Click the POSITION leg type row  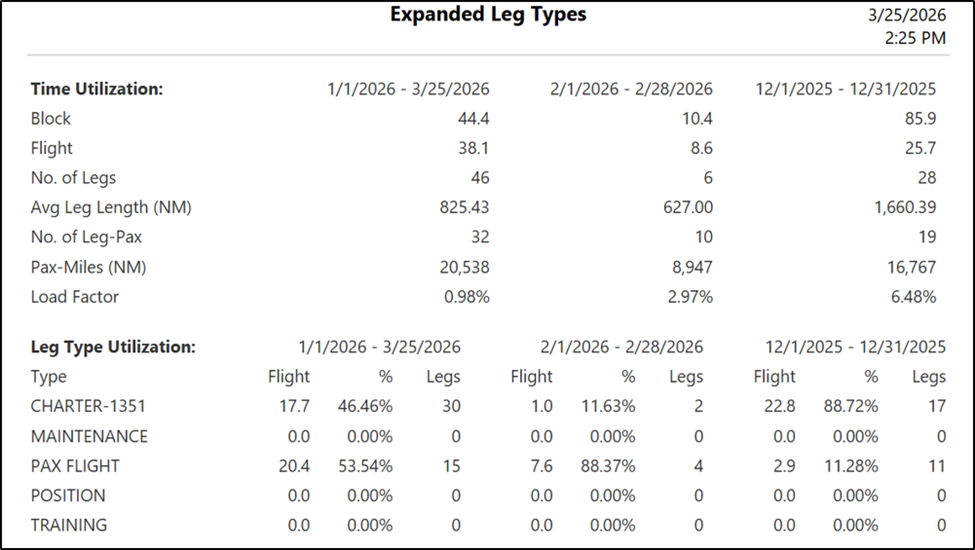point(68,496)
